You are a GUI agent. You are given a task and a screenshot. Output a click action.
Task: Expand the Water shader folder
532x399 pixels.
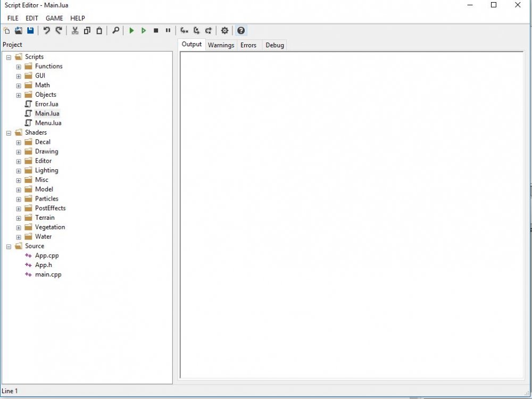19,237
